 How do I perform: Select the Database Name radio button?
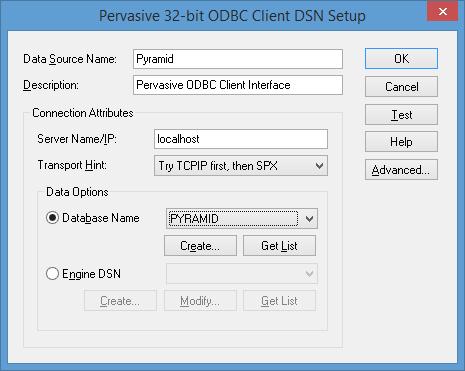pyautogui.click(x=52, y=218)
